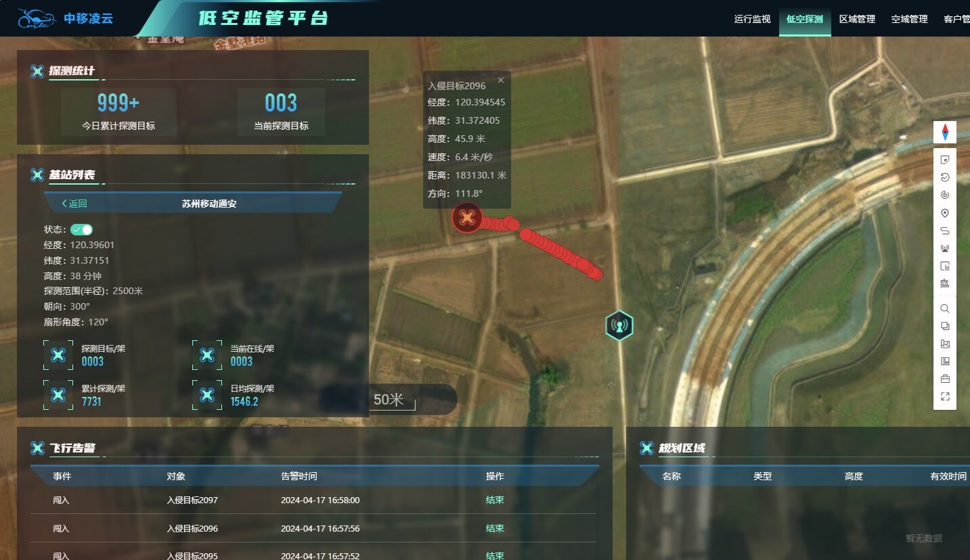Select the base station antenna tool icon
Screen dimensions: 970x560
pos(945,248)
